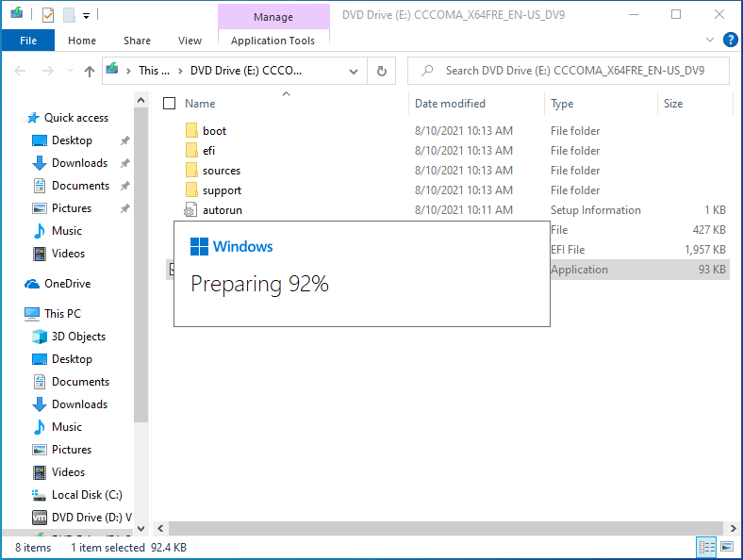Click the Manage contextual tab
Viewport: 743px width, 560px height.
(x=273, y=17)
